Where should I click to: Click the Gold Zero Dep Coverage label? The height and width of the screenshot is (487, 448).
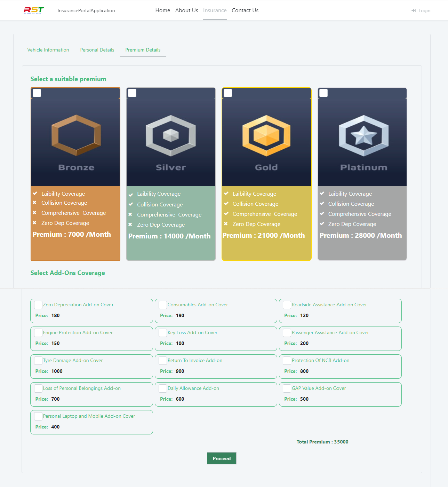[256, 224]
